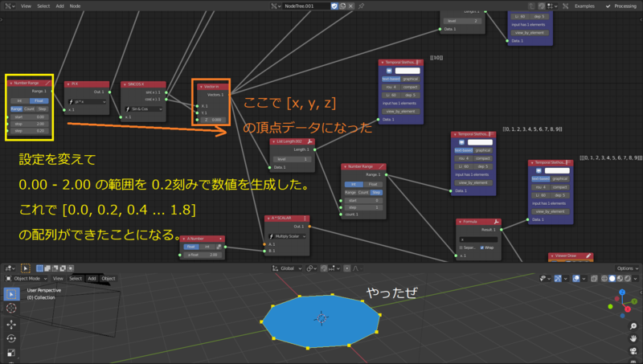Click Z 0.000 field in Vector in node
Image resolution: width=643 pixels, height=364 pixels.
click(213, 120)
